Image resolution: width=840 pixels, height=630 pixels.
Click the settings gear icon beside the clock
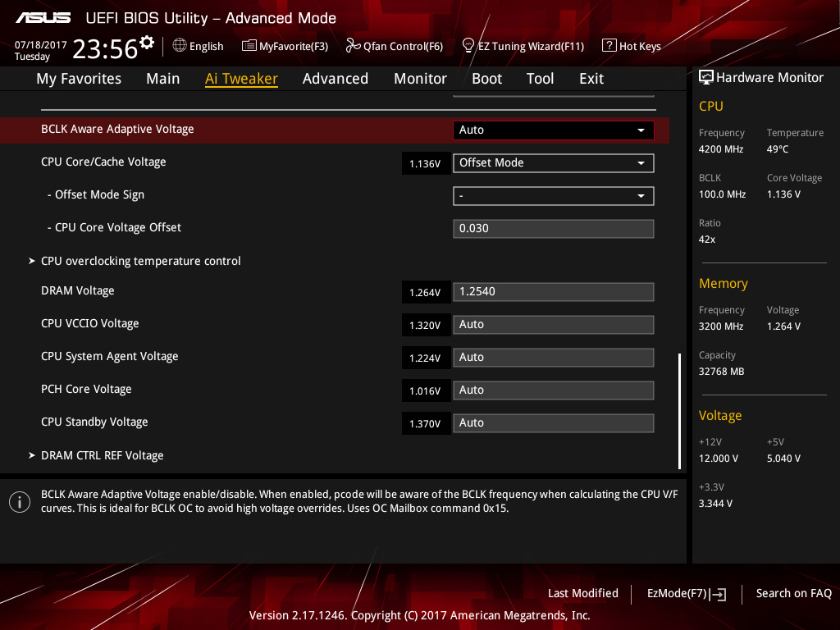point(147,42)
